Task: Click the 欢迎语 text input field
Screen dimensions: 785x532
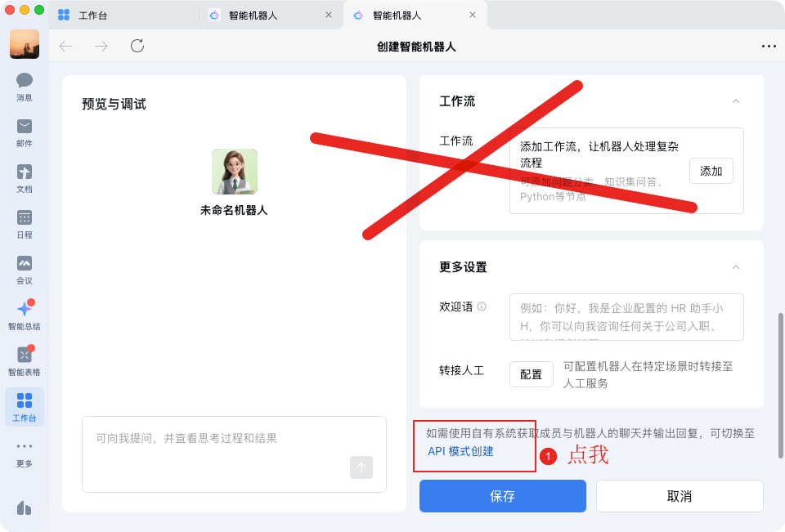Action: [626, 317]
